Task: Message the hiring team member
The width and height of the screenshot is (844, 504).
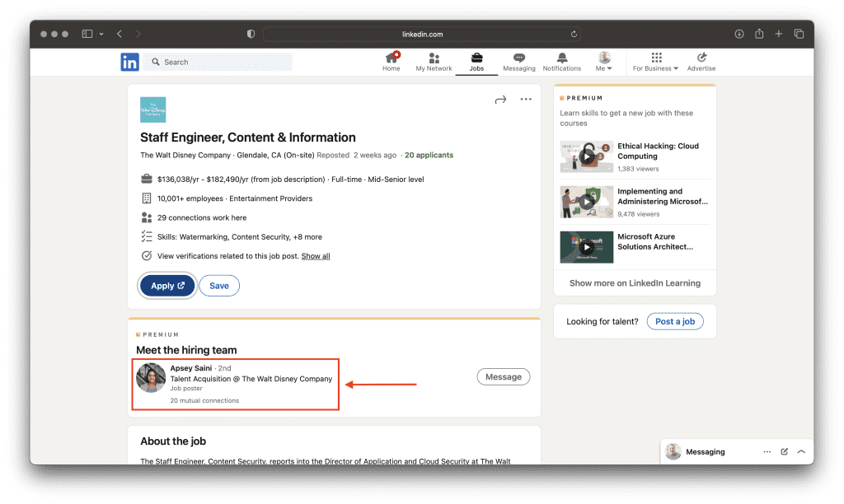Action: (504, 377)
